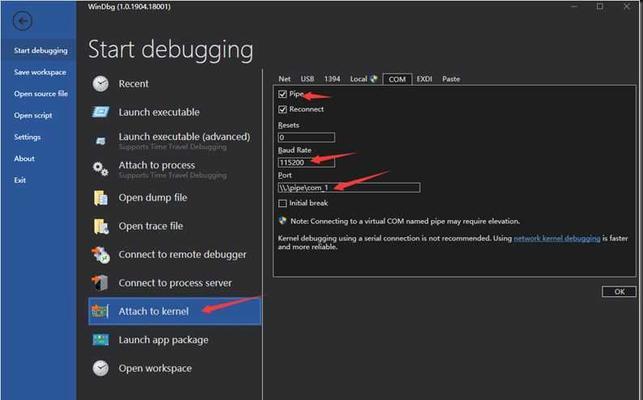Image resolution: width=643 pixels, height=400 pixels.
Task: Click the Recent clock icon
Action: 100,84
